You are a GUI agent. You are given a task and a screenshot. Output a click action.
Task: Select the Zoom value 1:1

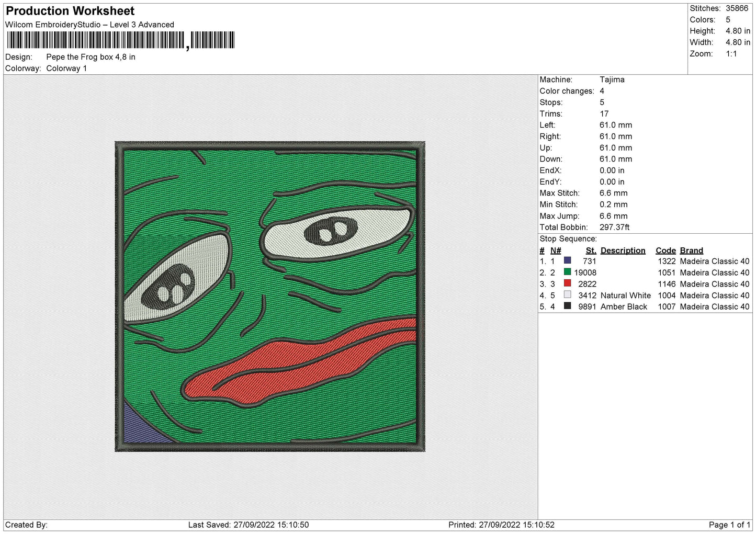731,54
